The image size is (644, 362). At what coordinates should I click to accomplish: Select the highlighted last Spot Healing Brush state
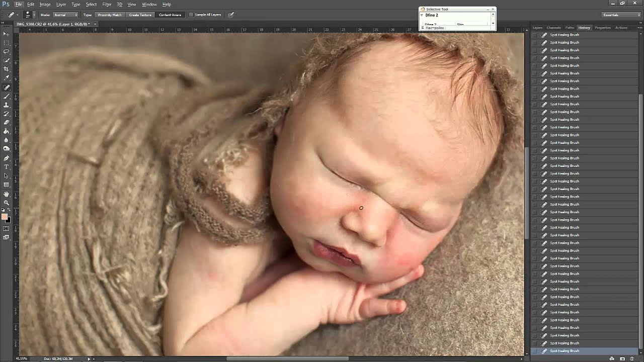click(585, 351)
